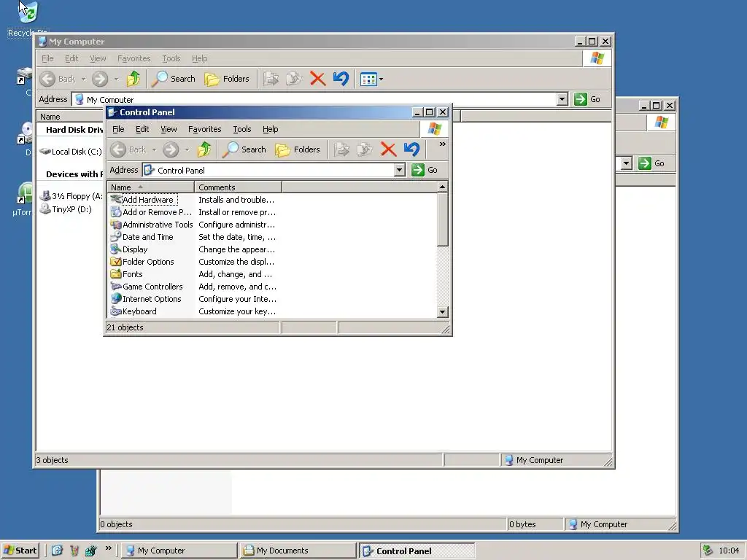This screenshot has height=560, width=747.
Task: Open Recycle Bin desktop icon
Action: coord(27,18)
